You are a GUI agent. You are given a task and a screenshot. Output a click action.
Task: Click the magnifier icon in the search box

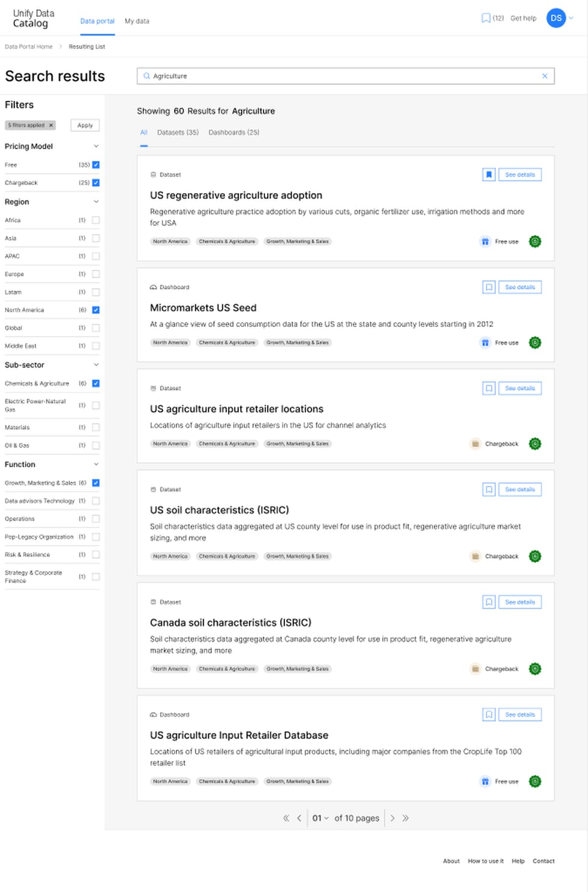point(146,76)
